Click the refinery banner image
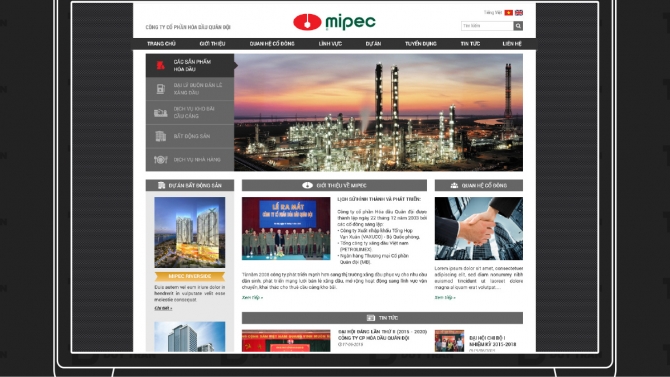This screenshot has width=670, height=377. click(378, 112)
